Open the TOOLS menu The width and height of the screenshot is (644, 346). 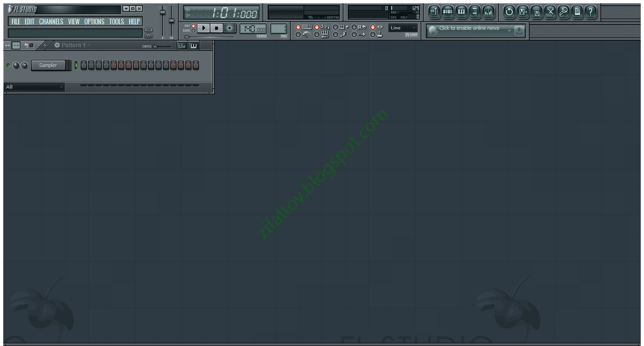click(x=117, y=21)
